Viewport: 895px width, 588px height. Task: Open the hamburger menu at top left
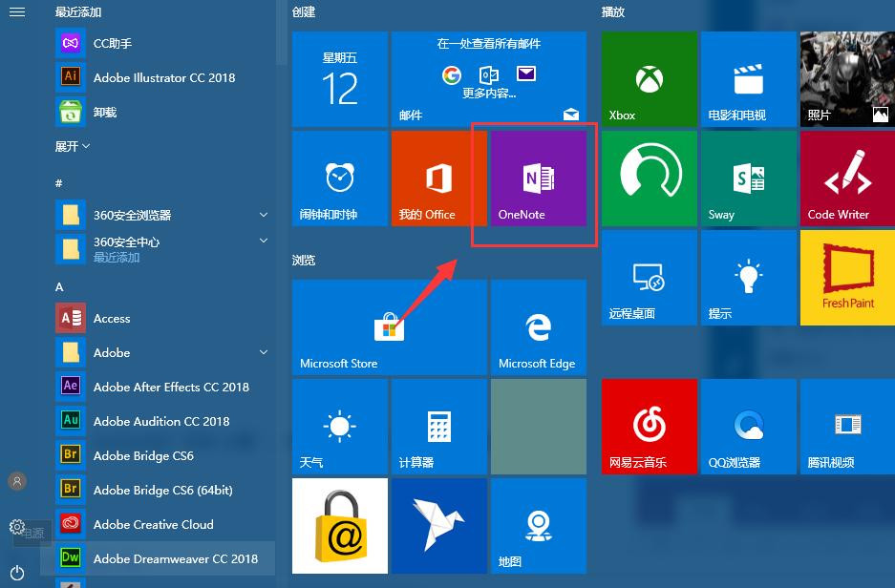(x=16, y=12)
